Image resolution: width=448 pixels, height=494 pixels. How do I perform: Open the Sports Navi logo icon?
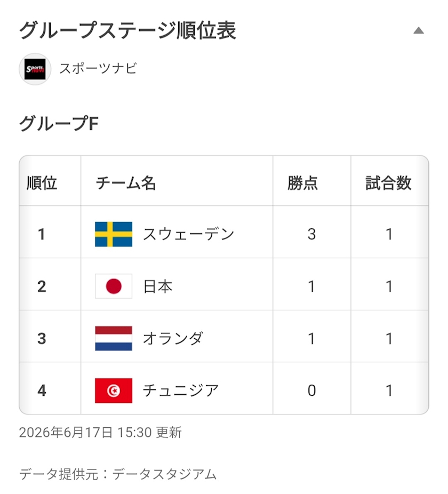click(x=35, y=69)
